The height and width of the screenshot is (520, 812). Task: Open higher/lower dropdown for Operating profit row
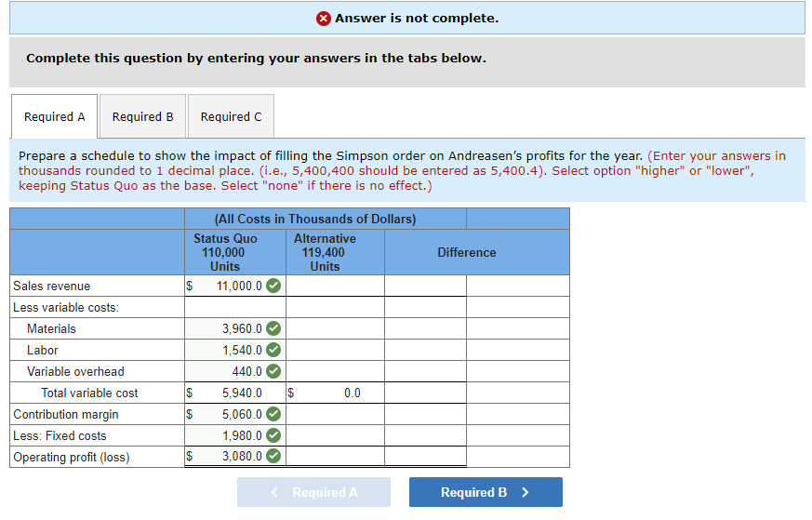(x=518, y=457)
